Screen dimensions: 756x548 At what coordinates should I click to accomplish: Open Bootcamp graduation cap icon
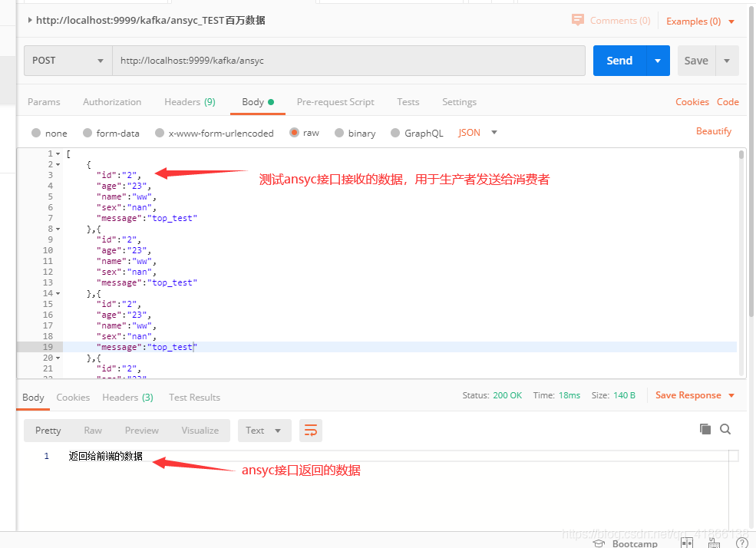tap(599, 543)
